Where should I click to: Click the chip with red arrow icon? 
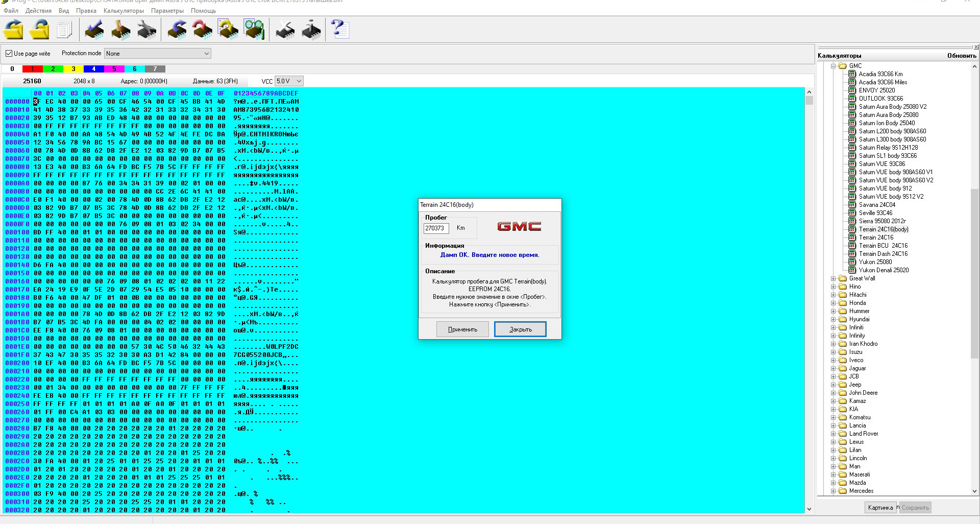(203, 30)
